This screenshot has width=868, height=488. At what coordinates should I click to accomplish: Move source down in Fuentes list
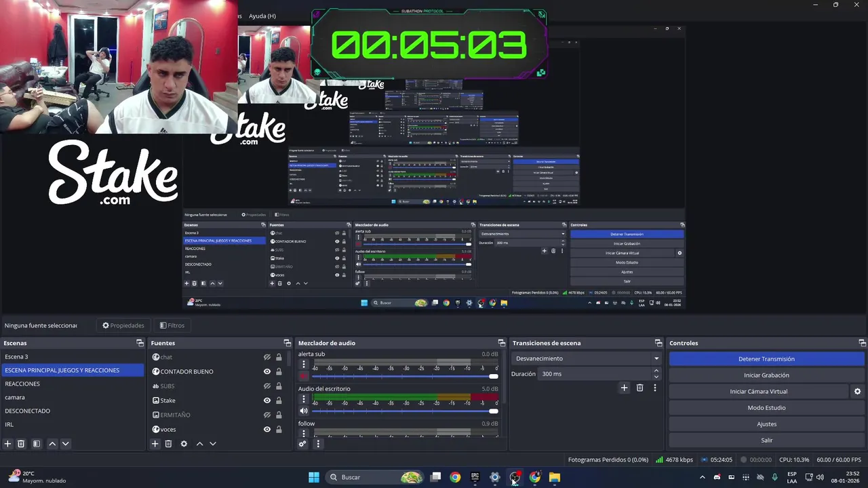[x=212, y=444]
